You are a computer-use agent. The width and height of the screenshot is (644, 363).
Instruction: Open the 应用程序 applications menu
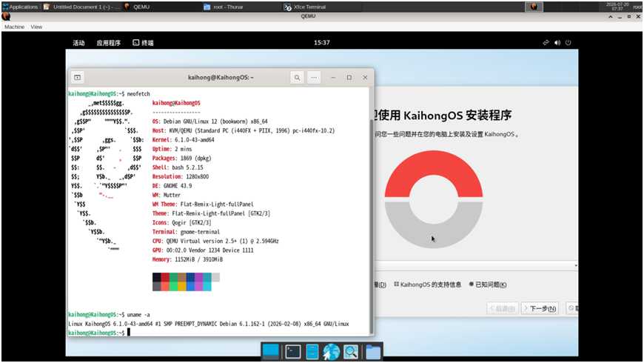108,43
